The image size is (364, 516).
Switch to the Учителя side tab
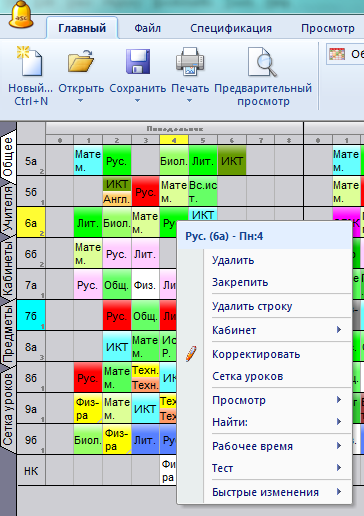tap(8, 209)
